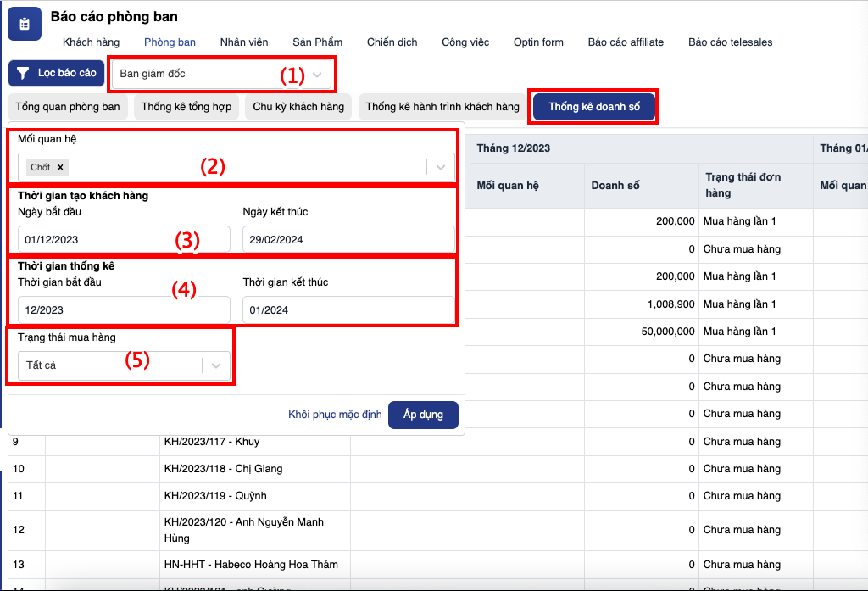This screenshot has height=591, width=868.
Task: Switch to the Khách hàng tab
Action: tap(91, 42)
